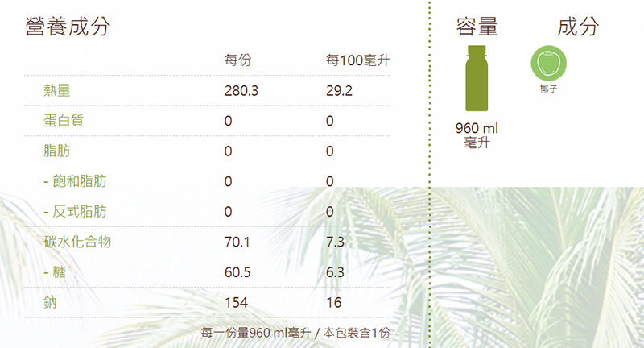Select the 成分 heading

tap(578, 27)
